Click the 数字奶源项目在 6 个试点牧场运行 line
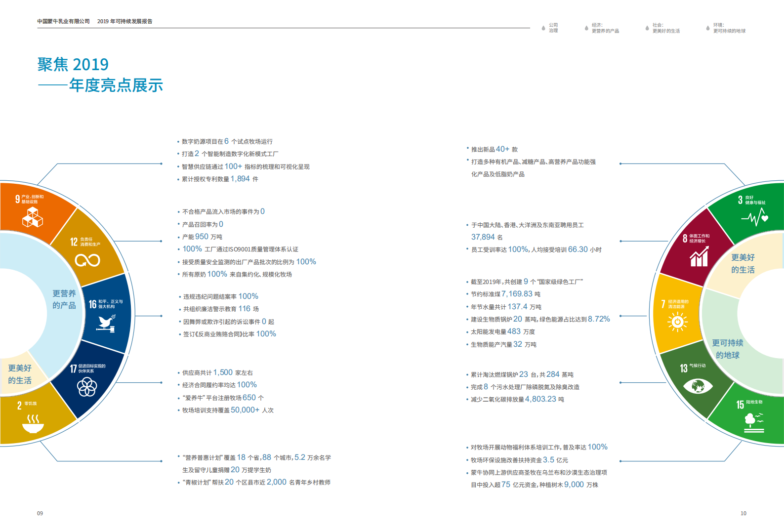784x532 pixels. 227,141
